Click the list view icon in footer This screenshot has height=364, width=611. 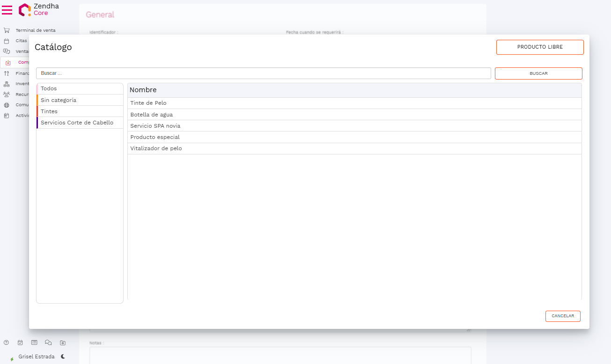click(34, 342)
